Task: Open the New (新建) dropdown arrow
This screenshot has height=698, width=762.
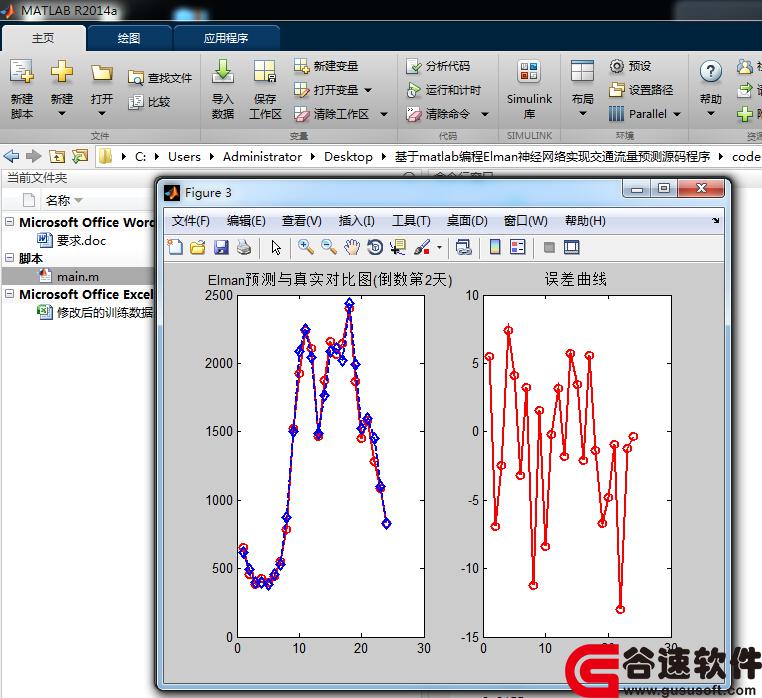Action: pyautogui.click(x=62, y=114)
